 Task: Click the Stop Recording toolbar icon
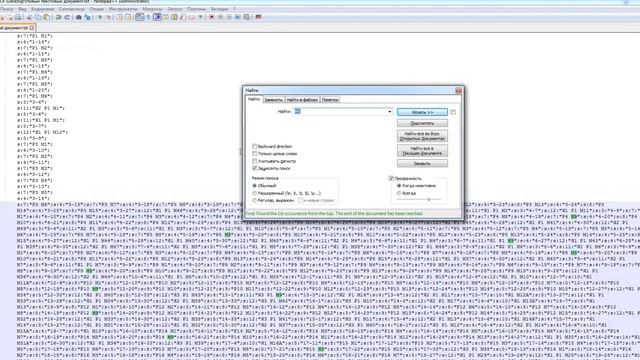pos(220,17)
